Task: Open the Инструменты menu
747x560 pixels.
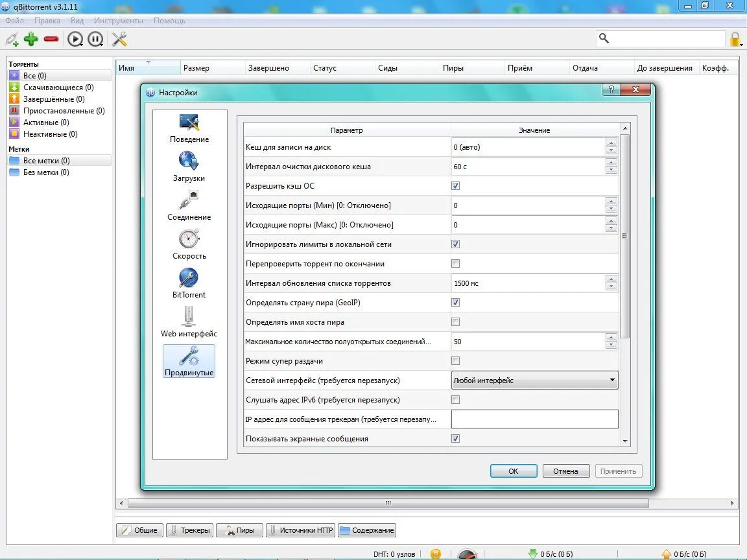Action: tap(119, 21)
